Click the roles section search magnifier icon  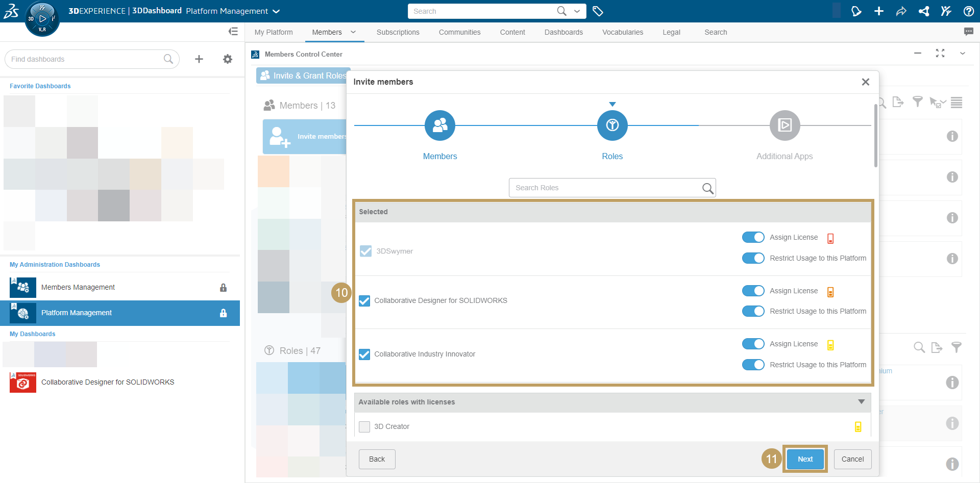(919, 347)
